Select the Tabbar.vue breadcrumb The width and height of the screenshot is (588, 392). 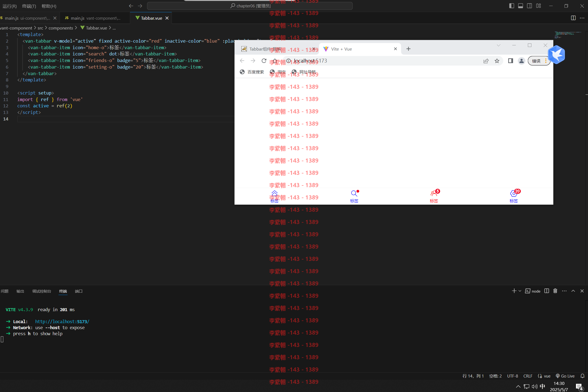coord(94,28)
